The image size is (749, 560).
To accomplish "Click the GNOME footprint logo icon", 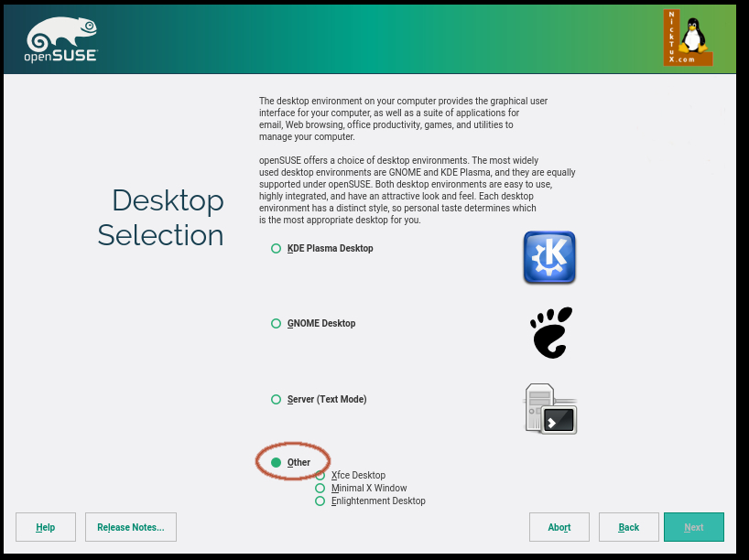I will [x=550, y=332].
